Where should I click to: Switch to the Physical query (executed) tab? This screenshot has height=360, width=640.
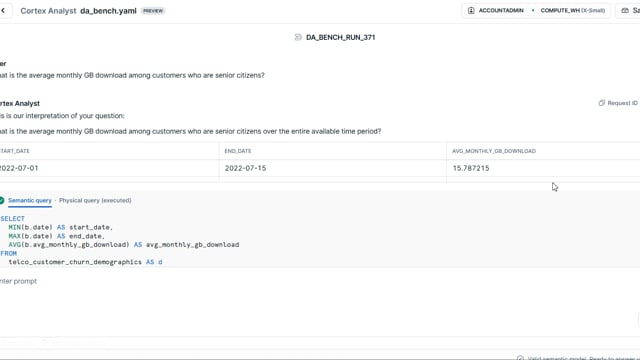(95, 200)
